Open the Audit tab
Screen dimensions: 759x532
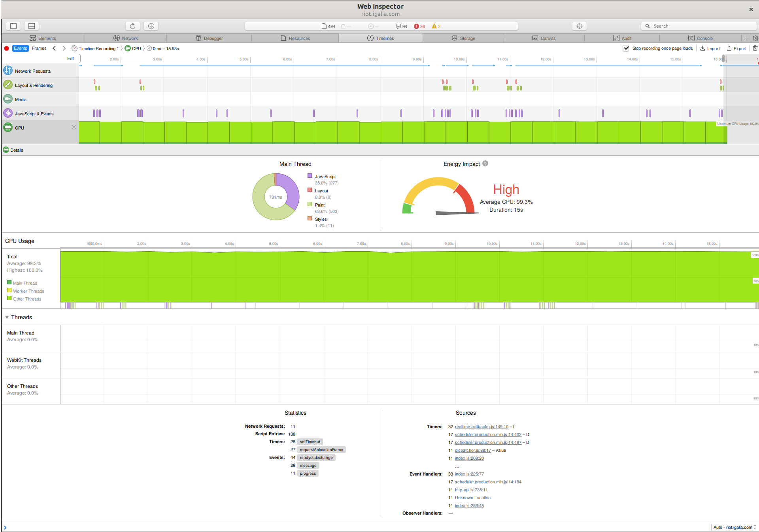pos(622,38)
